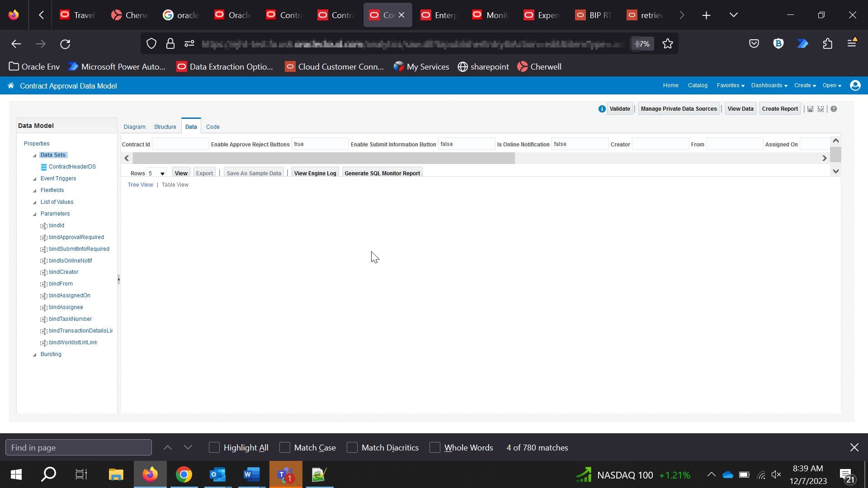Collapse the Parameters tree node
This screenshot has width=868, height=488.
(35, 214)
